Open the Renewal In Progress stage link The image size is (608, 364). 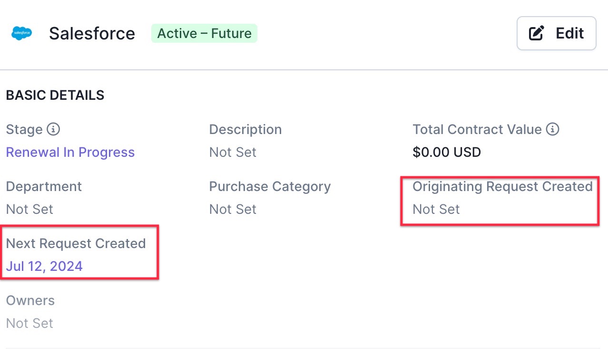click(70, 153)
